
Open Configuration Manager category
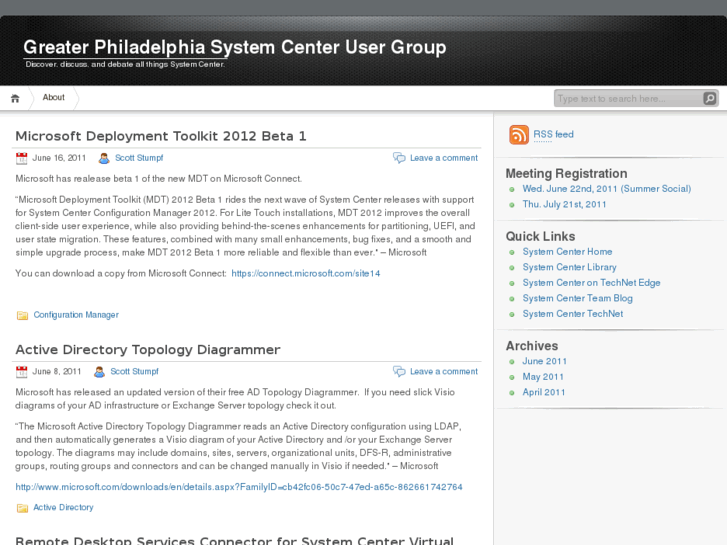click(x=76, y=315)
